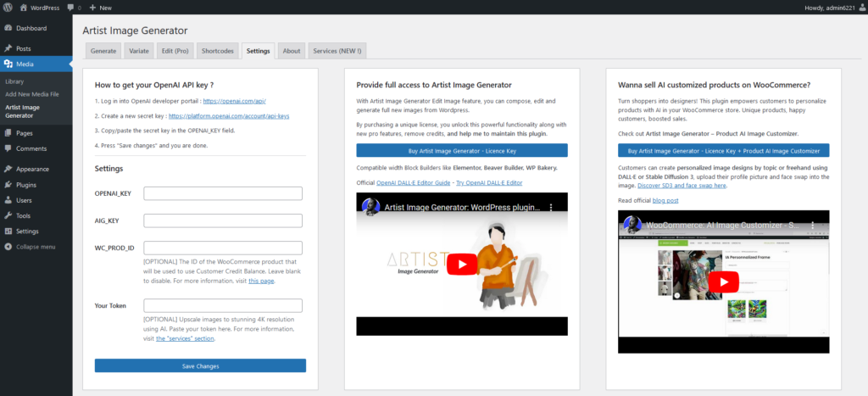Click the Dashboard label in sidebar
868x396 pixels.
(31, 28)
